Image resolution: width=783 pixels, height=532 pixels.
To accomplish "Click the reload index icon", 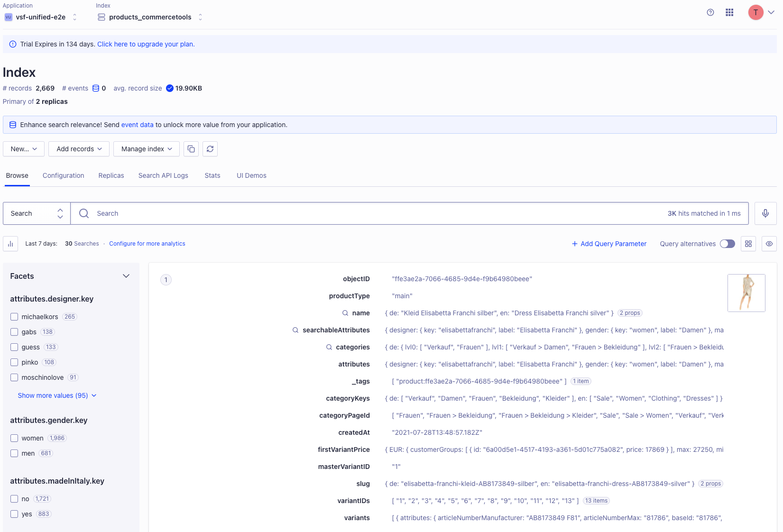I will point(210,149).
